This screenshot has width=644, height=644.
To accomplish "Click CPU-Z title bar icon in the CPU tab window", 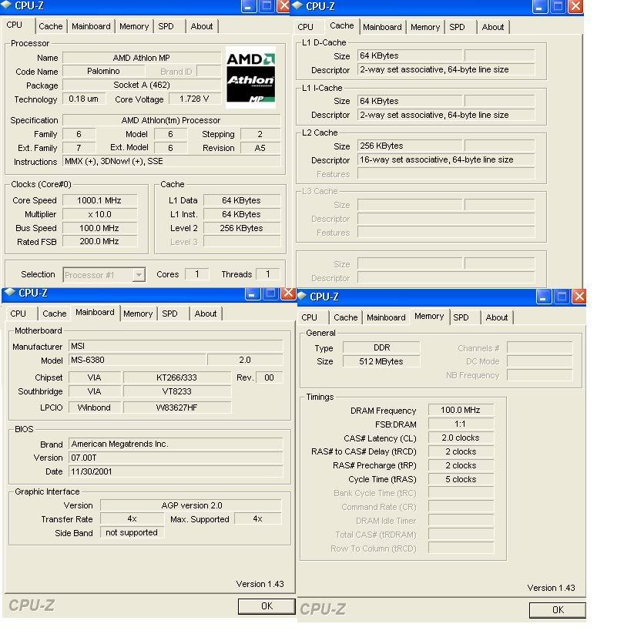I will coord(8,7).
